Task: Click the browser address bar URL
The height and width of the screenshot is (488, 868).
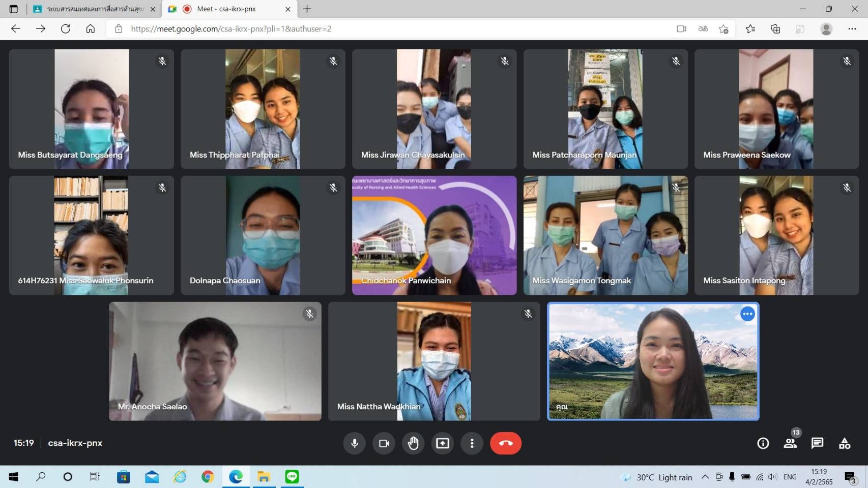Action: point(231,29)
